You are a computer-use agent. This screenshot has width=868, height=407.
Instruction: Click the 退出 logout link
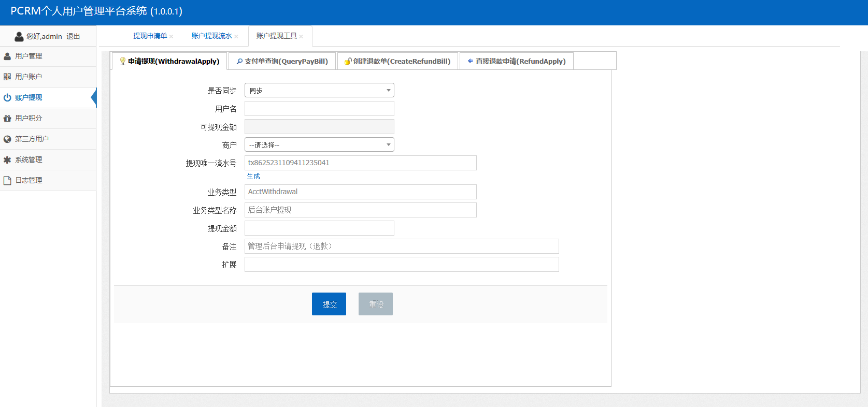73,36
